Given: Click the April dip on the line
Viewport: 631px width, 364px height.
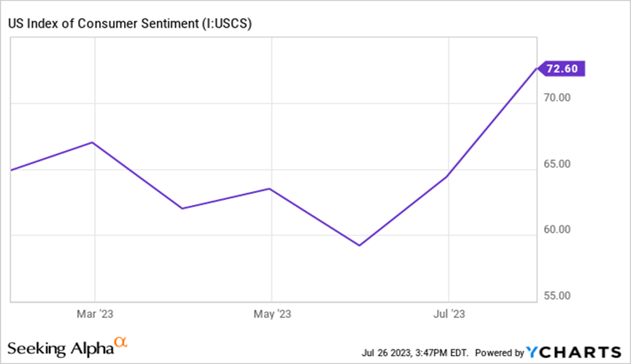Looking at the screenshot, I should pyautogui.click(x=182, y=209).
